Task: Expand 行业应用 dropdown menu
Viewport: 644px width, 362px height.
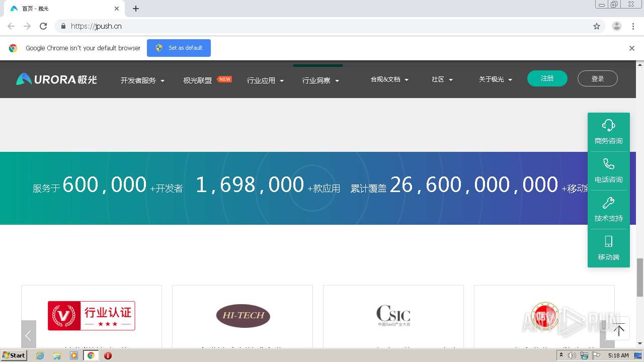Action: 265,80
